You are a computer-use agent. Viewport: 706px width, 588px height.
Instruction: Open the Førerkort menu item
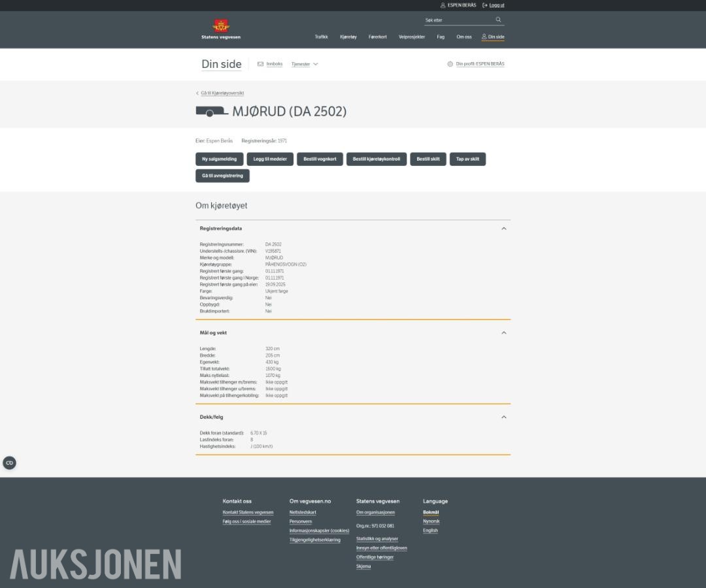tap(377, 37)
